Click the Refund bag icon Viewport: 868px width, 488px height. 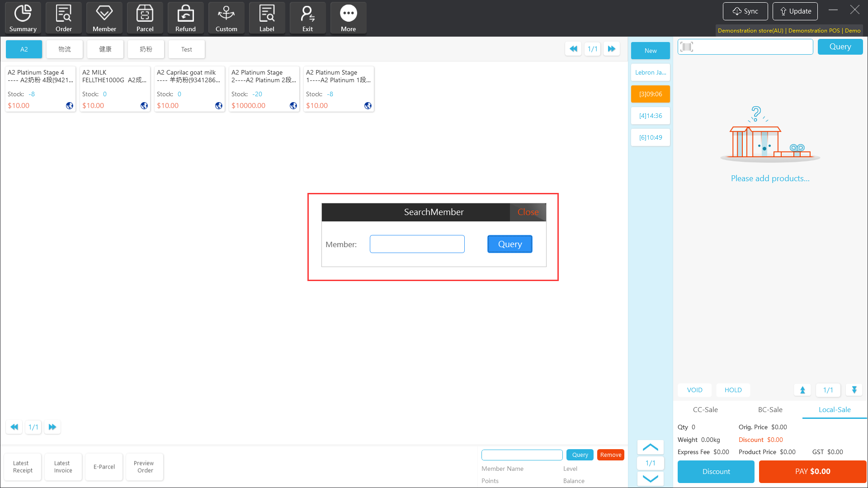pyautogui.click(x=185, y=18)
